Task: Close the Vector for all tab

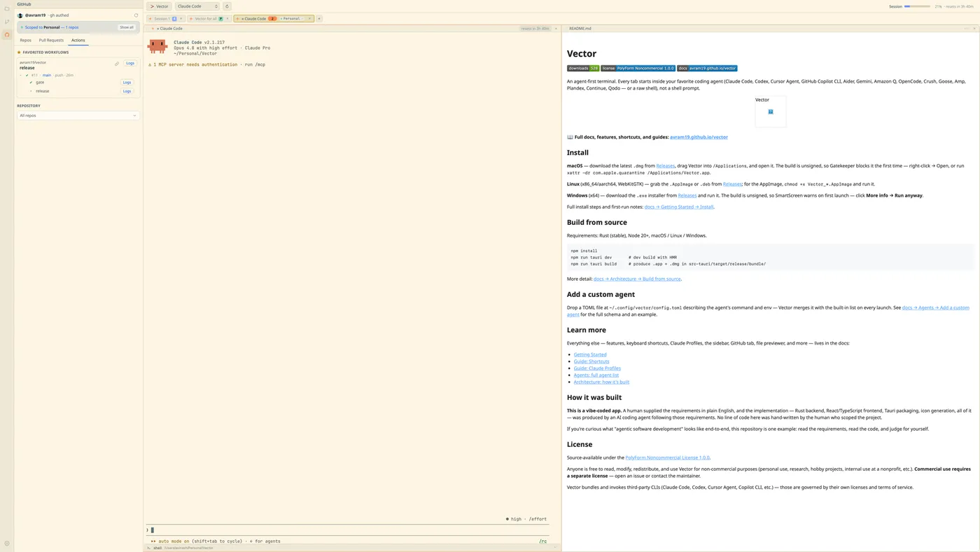Action: pyautogui.click(x=227, y=19)
